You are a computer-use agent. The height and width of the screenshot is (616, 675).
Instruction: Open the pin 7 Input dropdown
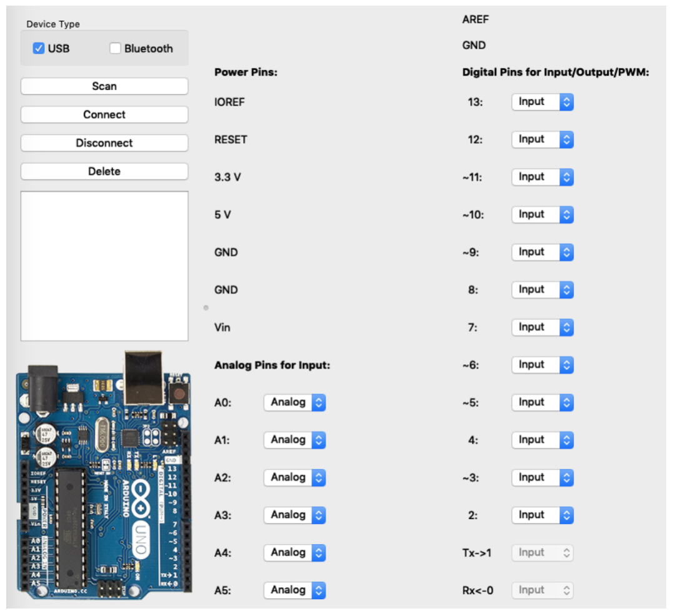coord(542,327)
